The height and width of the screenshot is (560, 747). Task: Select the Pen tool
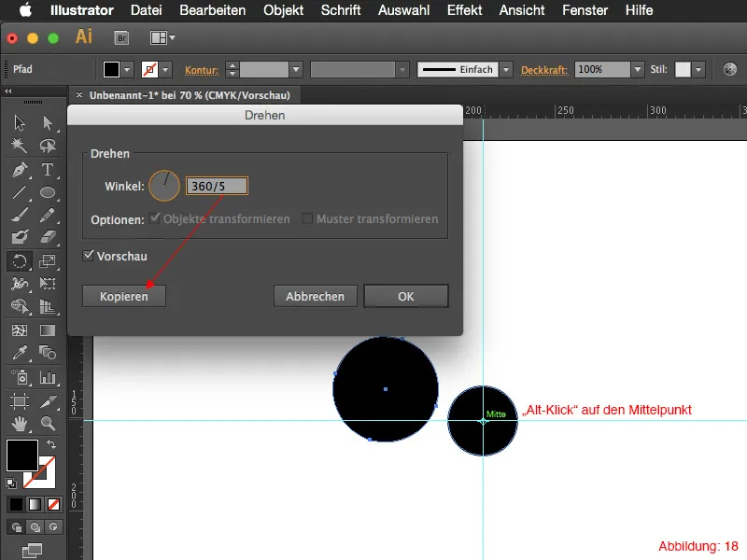[20, 170]
